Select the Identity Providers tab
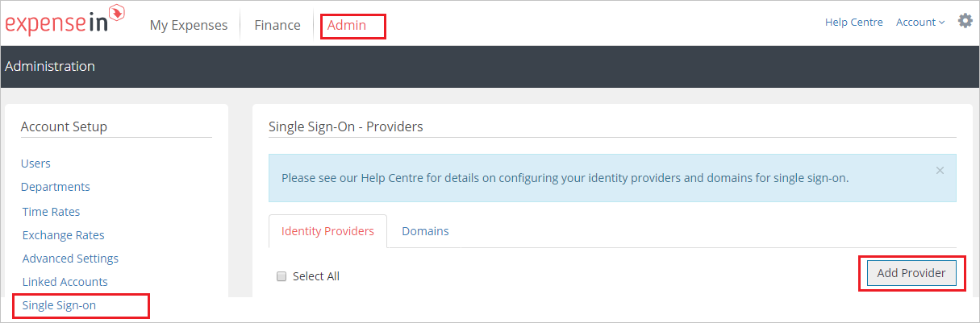 (327, 231)
